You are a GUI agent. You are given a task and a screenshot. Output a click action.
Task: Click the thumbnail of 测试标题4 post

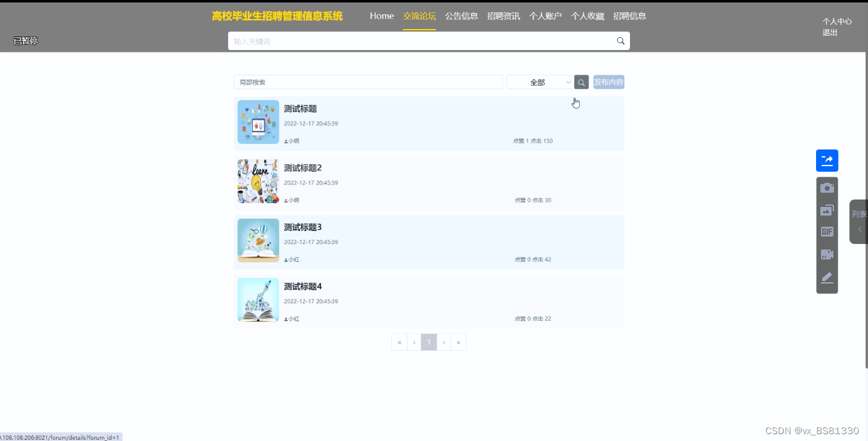tap(258, 300)
